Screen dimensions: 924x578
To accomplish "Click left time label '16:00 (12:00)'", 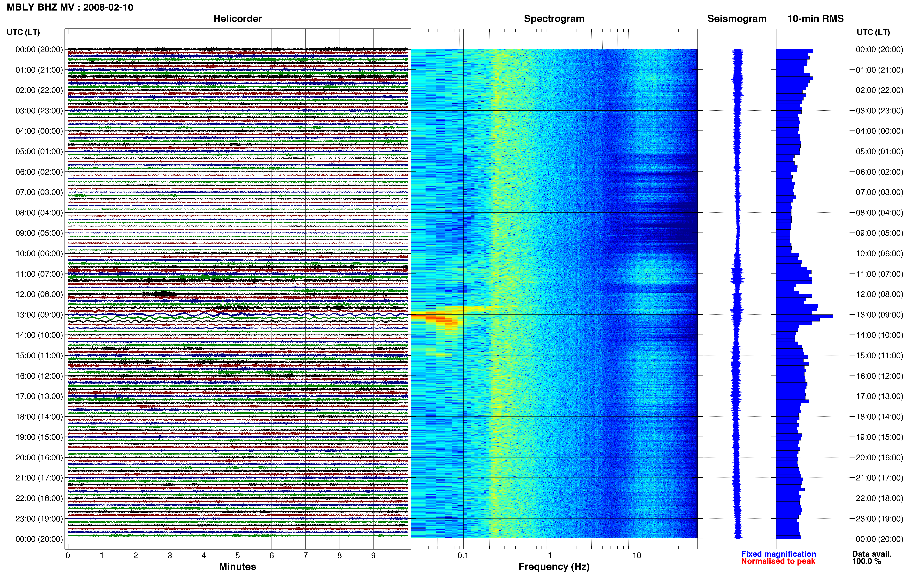I will coord(39,376).
